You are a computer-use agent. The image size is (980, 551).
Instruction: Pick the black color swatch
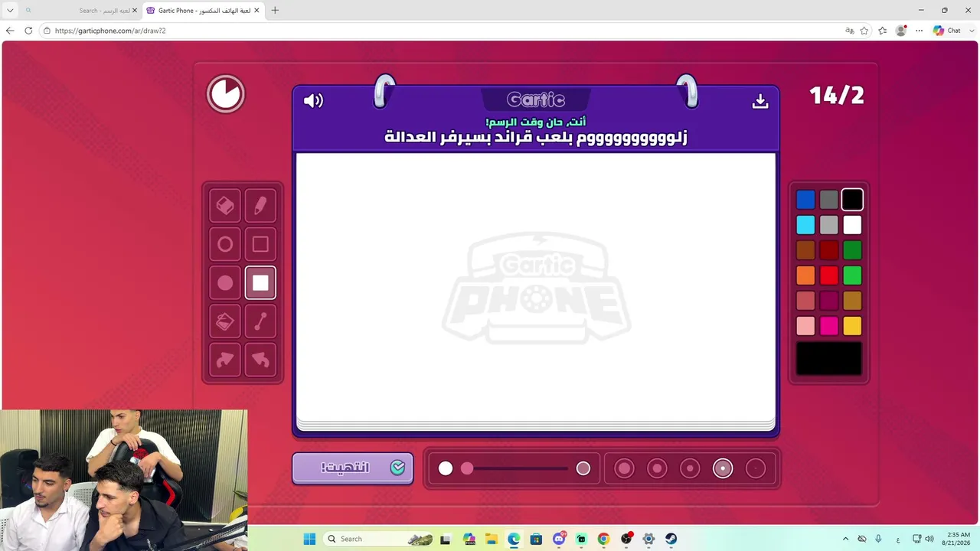[x=852, y=200]
